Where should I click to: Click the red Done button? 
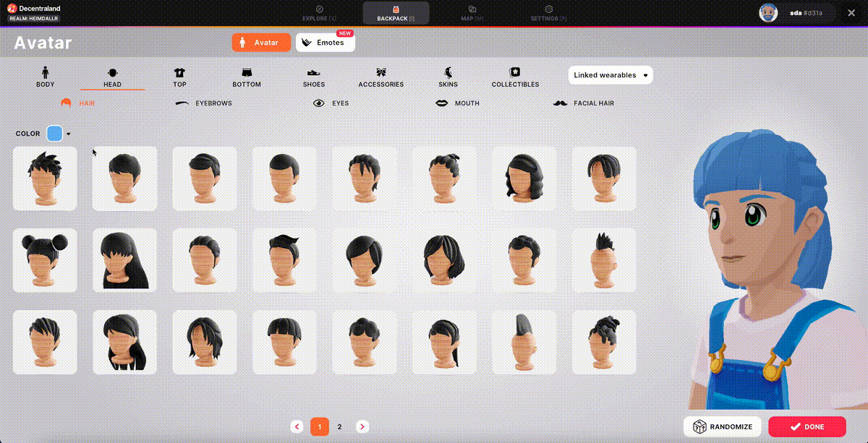click(807, 426)
